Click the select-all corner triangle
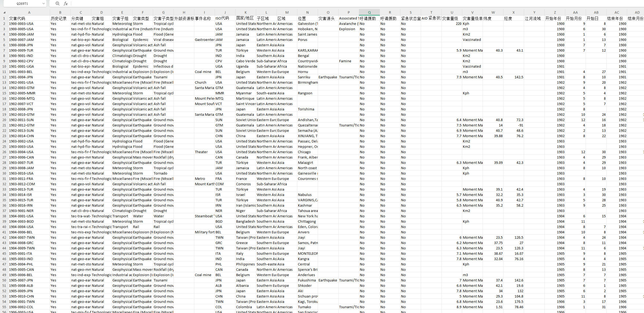Image resolution: width=644 pixels, height=313 pixels. click(x=4, y=13)
